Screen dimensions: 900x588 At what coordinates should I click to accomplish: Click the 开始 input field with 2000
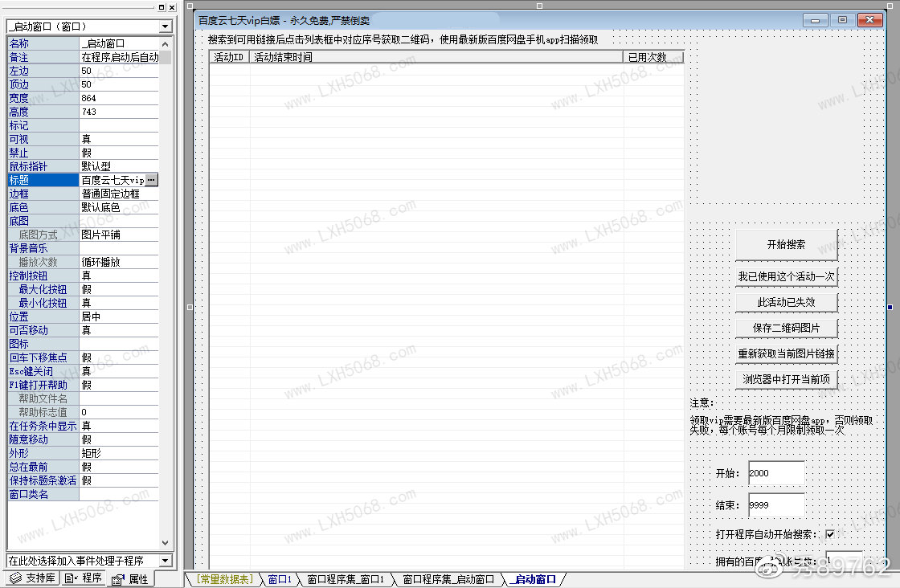776,473
